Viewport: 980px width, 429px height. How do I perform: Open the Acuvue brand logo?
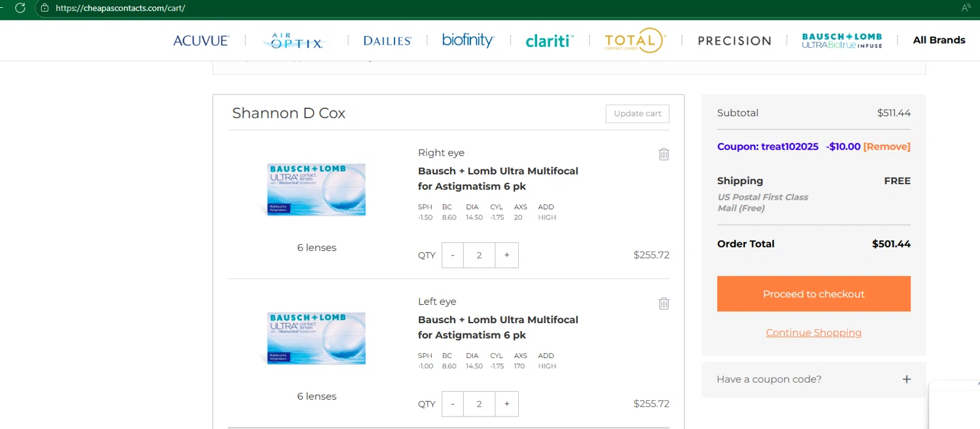[201, 40]
